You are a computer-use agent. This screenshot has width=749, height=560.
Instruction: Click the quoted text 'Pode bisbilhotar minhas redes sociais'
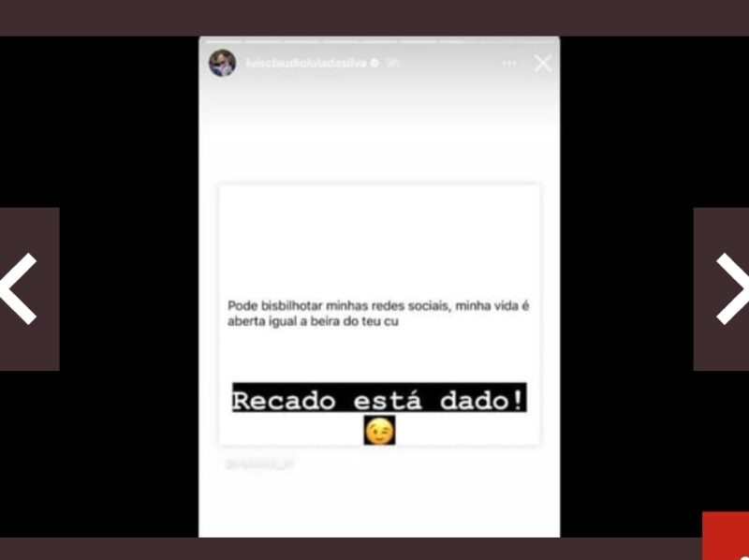pyautogui.click(x=339, y=306)
